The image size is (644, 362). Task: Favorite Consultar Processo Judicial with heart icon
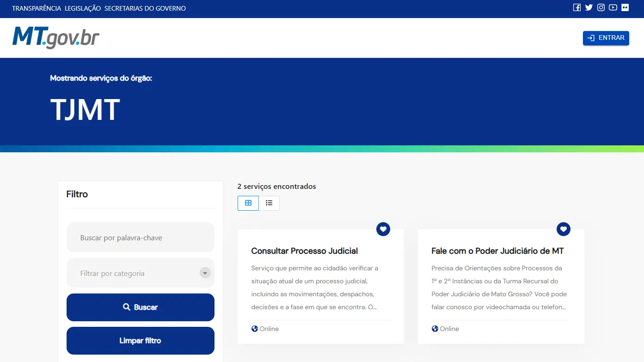(383, 229)
